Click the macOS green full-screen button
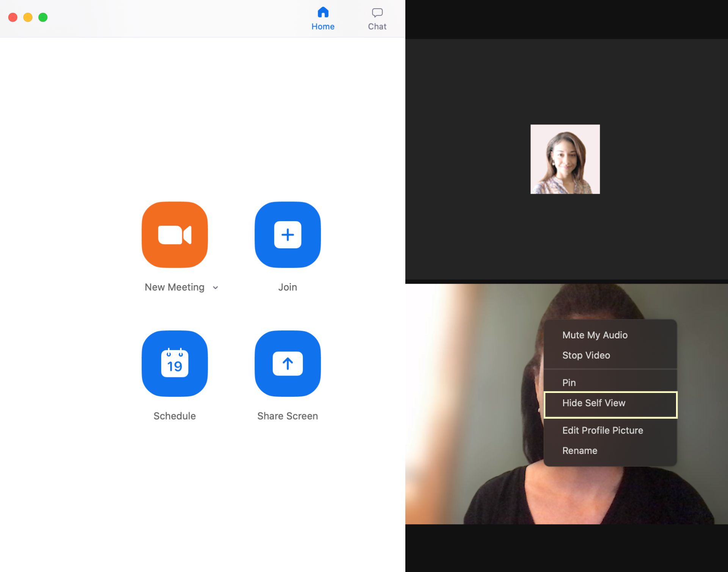This screenshot has height=572, width=728. click(43, 17)
